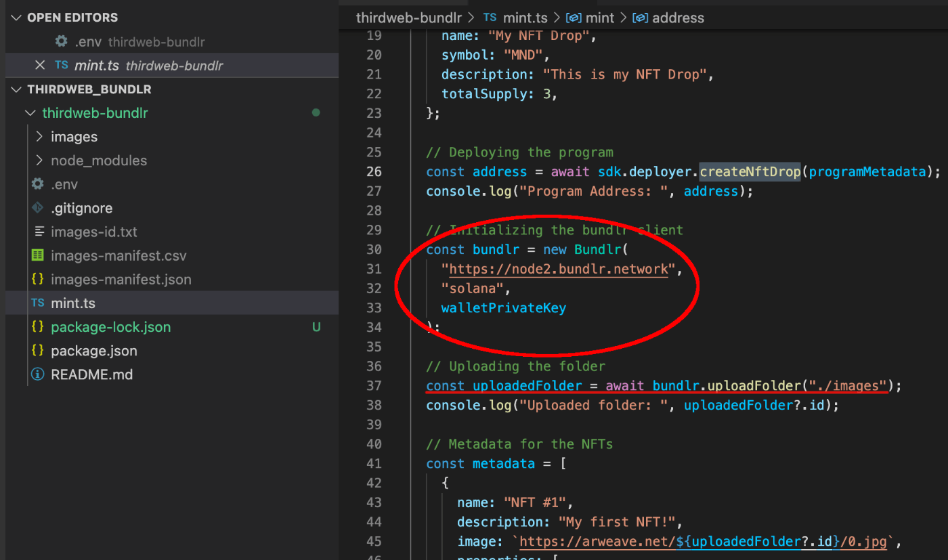Click the braces icon of images-manifest.json
This screenshot has height=560, width=948.
(38, 280)
